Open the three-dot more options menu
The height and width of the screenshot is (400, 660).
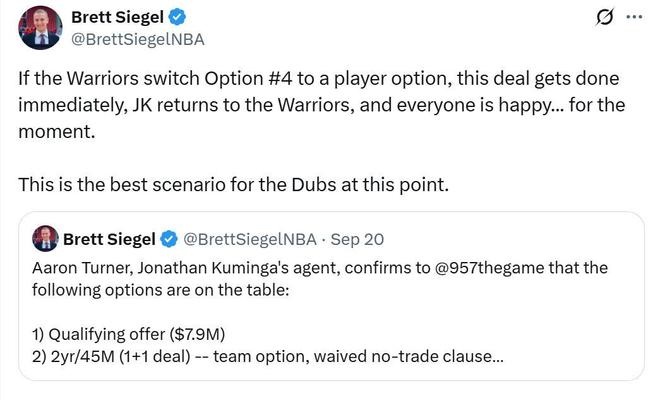633,17
